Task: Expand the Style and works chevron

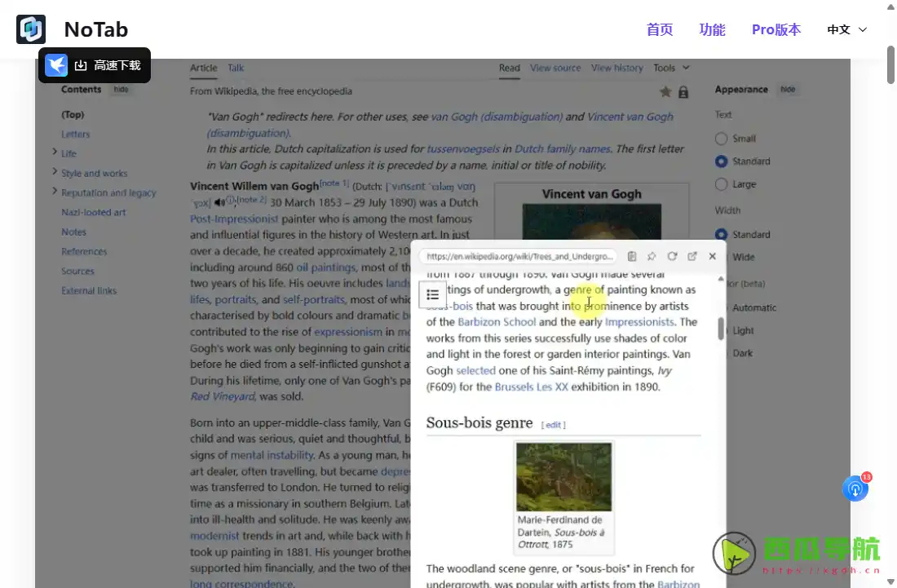Action: click(x=55, y=171)
